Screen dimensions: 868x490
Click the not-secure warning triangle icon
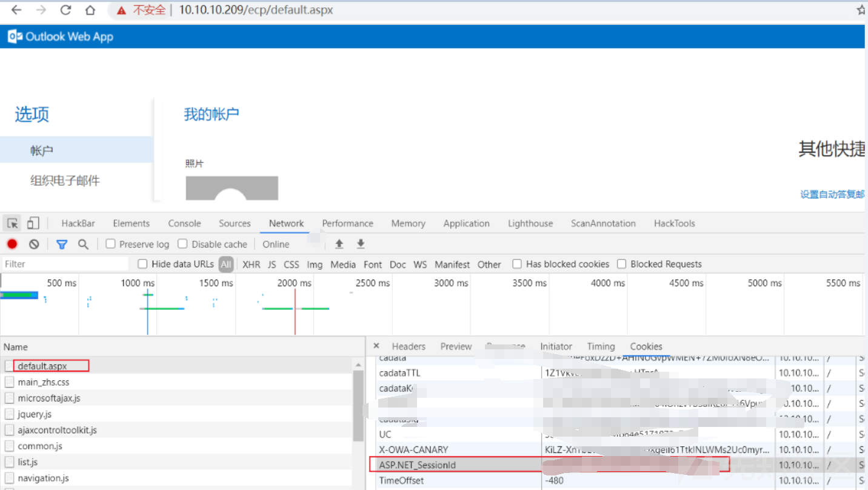(122, 10)
